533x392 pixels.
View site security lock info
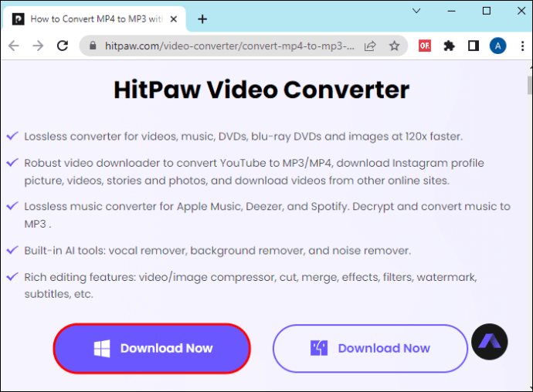tap(93, 46)
